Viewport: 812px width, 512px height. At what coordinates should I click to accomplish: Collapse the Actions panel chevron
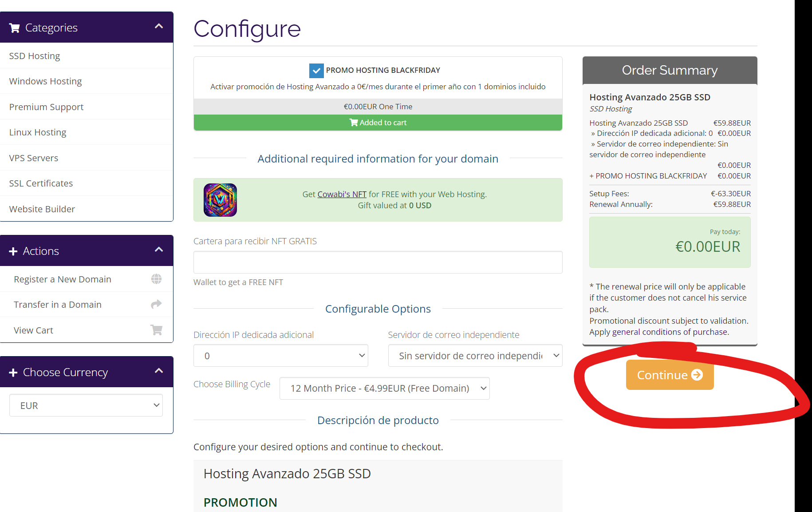(x=159, y=250)
